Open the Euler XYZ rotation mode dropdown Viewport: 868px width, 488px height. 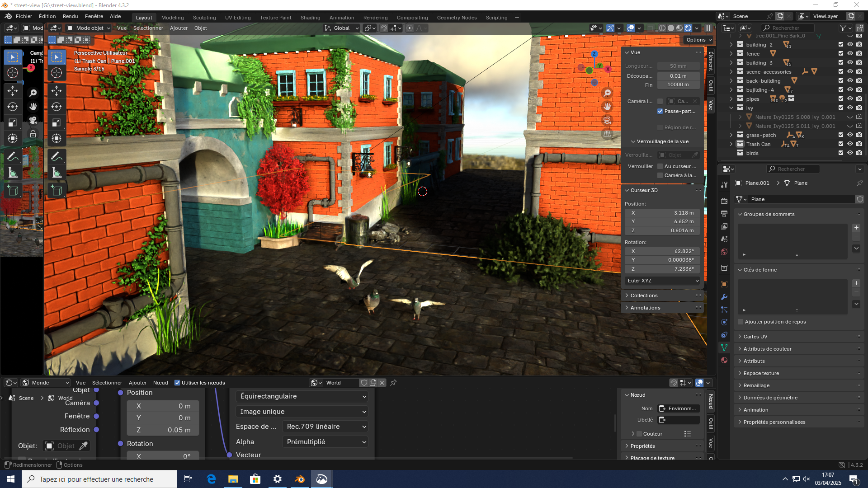(662, 281)
